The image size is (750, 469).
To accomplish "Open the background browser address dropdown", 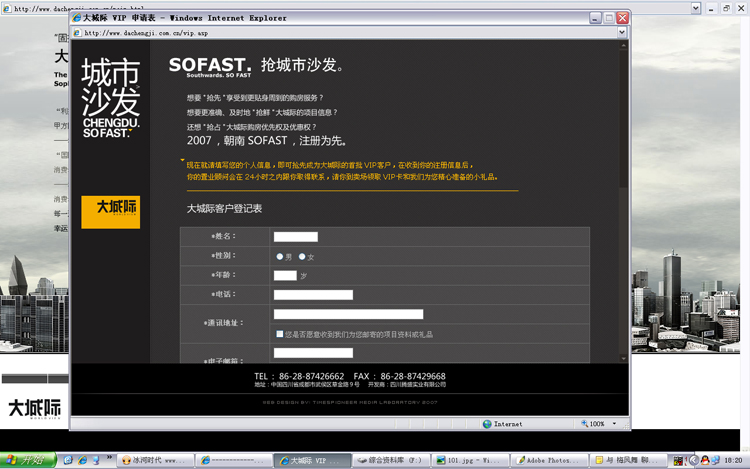I will 696,8.
